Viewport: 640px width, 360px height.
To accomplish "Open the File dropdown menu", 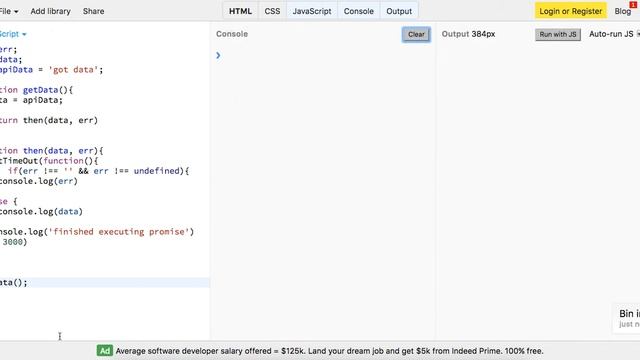I will click(x=8, y=11).
